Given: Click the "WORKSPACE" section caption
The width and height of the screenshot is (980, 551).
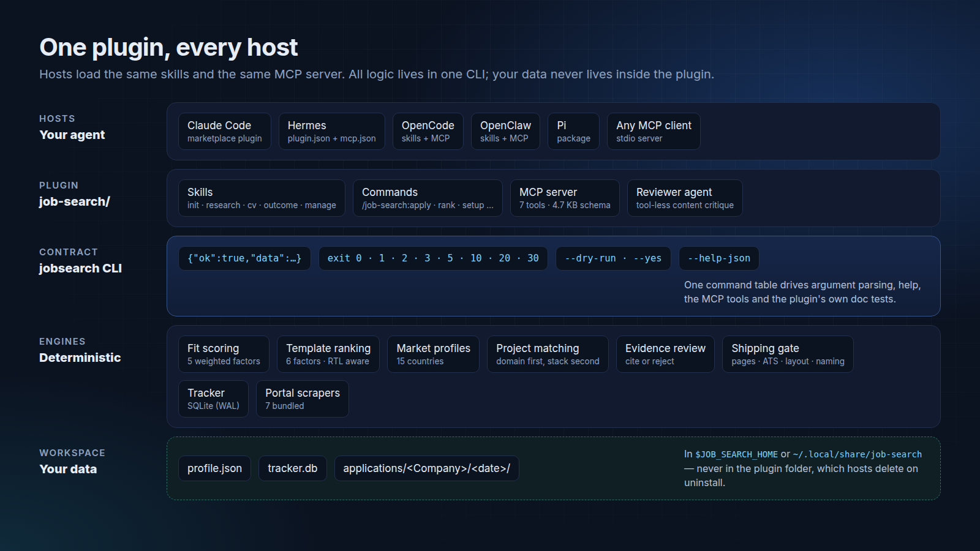Looking at the screenshot, I should 72,453.
